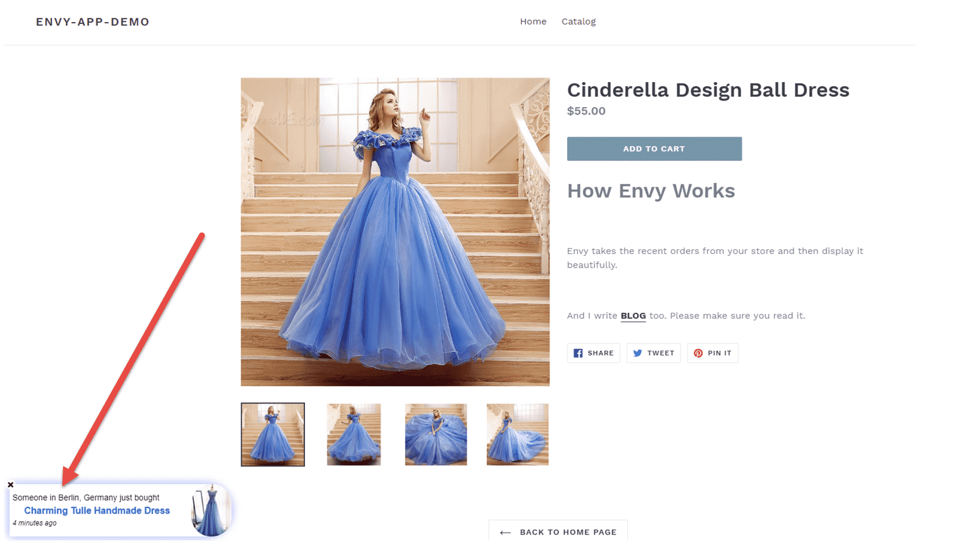This screenshot has height=551, width=980.
Task: View the third thumbnail with spread skirt
Action: [x=435, y=435]
